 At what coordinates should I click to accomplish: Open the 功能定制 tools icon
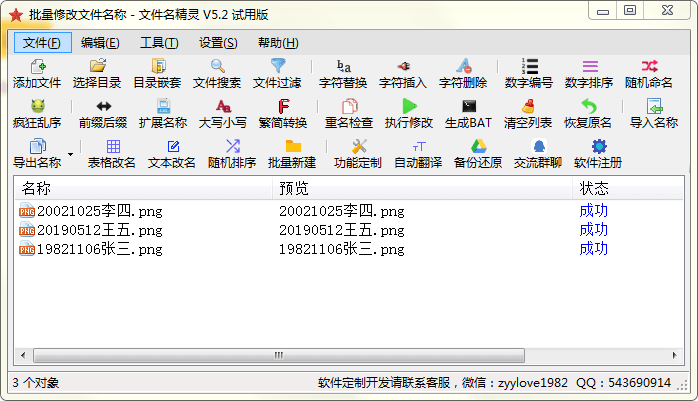click(x=359, y=146)
